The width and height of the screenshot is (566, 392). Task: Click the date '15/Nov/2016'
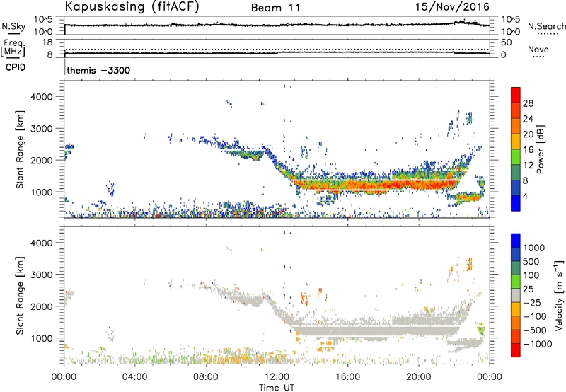(452, 7)
